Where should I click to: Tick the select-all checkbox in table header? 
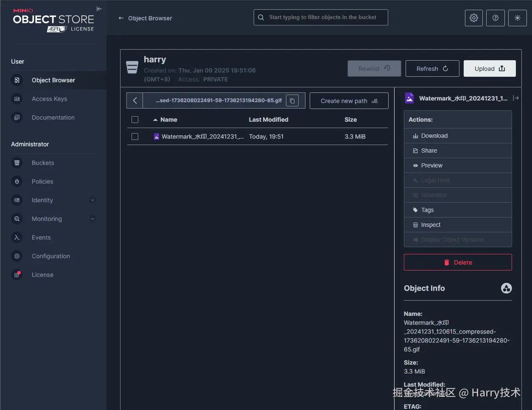pos(135,120)
